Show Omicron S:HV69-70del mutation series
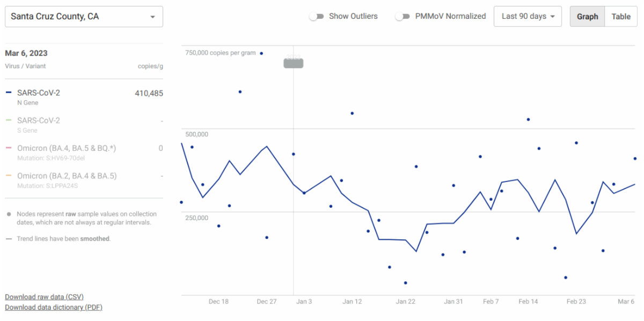The image size is (644, 321). [67, 148]
